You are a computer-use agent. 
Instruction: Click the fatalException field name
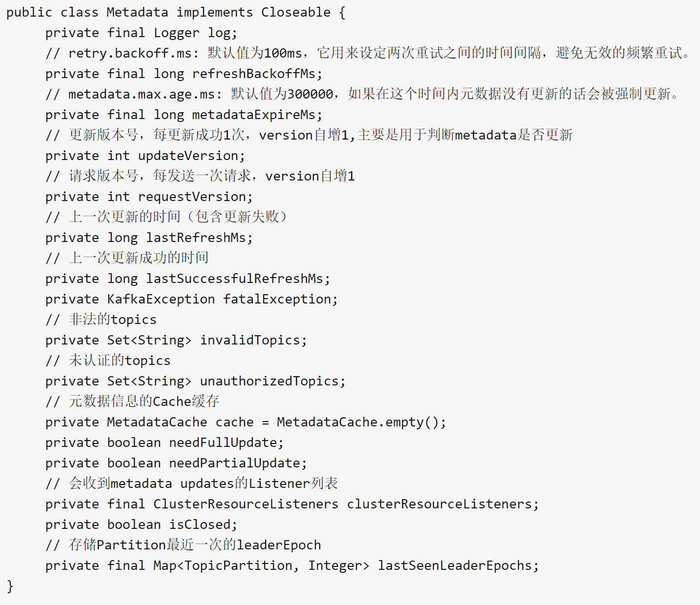[x=277, y=299]
